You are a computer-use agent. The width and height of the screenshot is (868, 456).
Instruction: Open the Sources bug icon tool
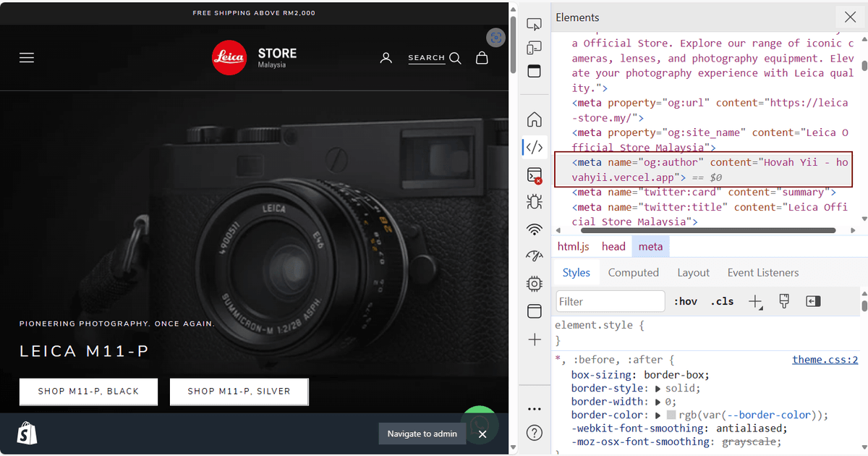click(x=534, y=202)
